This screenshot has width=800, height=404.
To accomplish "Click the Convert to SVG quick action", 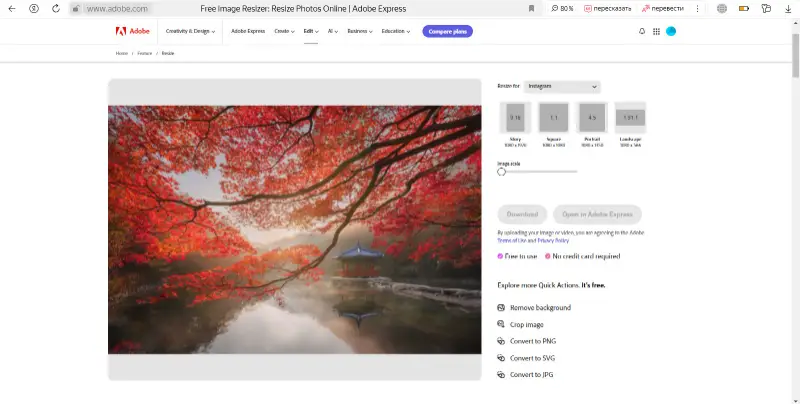I will [x=532, y=358].
